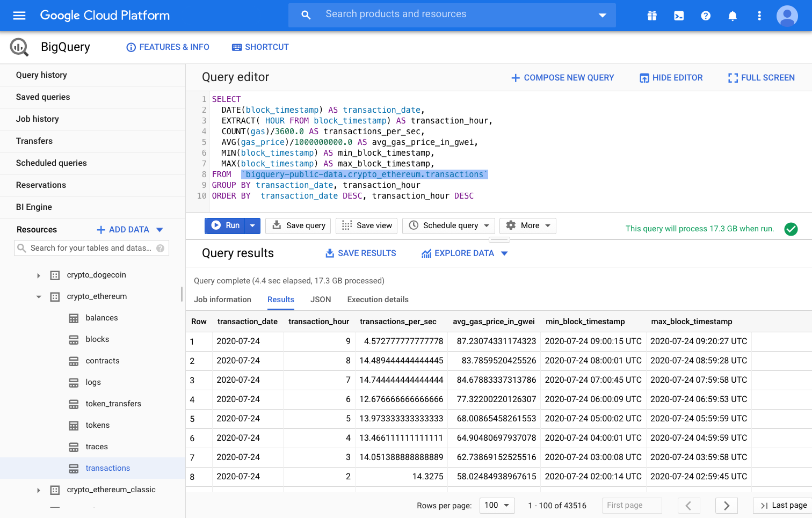Open the main navigation hamburger menu
Viewport: 812px width, 518px height.
(19, 16)
